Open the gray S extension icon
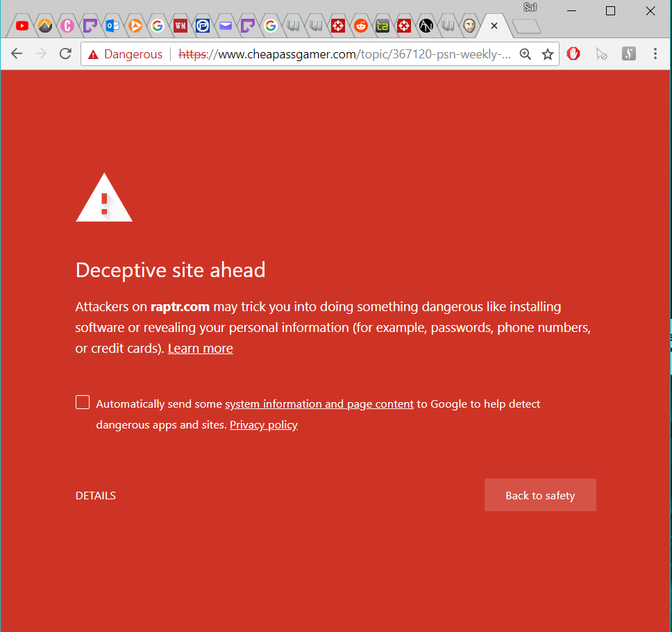The height and width of the screenshot is (632, 672). (629, 54)
